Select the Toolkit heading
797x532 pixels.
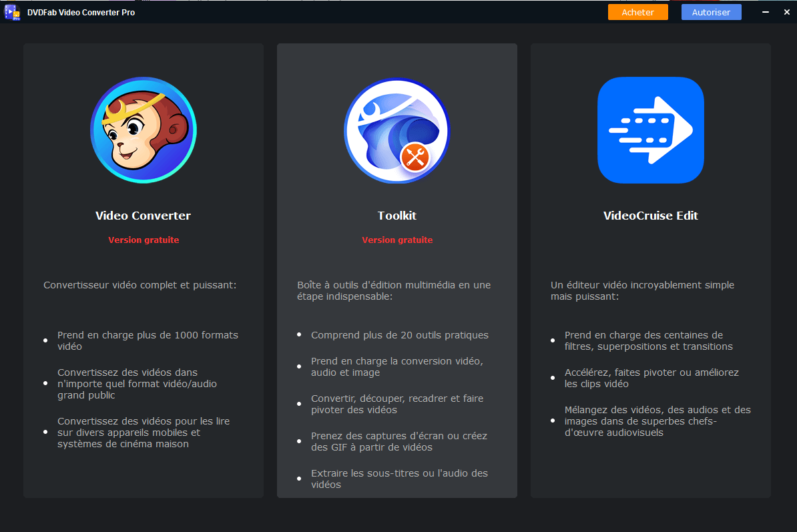397,216
